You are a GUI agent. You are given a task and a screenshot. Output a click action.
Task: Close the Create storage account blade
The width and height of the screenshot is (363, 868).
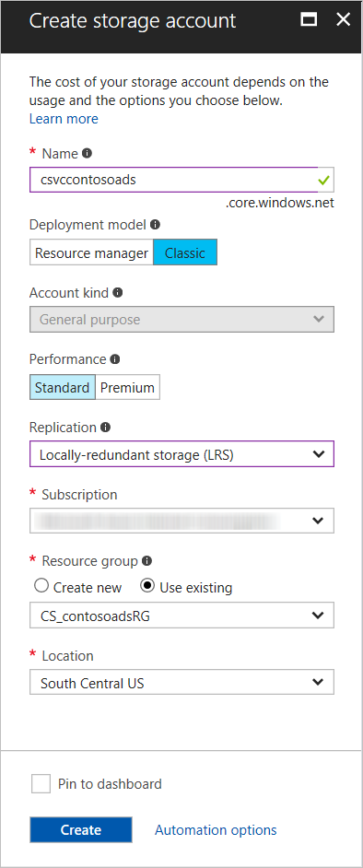pos(344,20)
